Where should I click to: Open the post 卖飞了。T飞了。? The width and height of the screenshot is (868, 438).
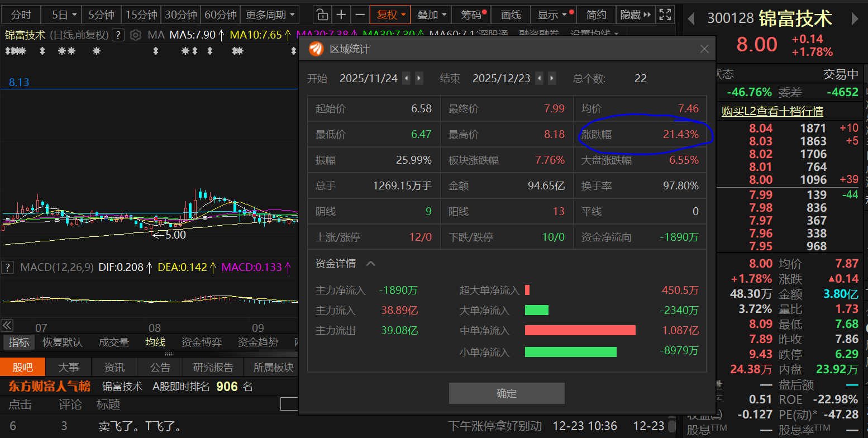coord(140,427)
